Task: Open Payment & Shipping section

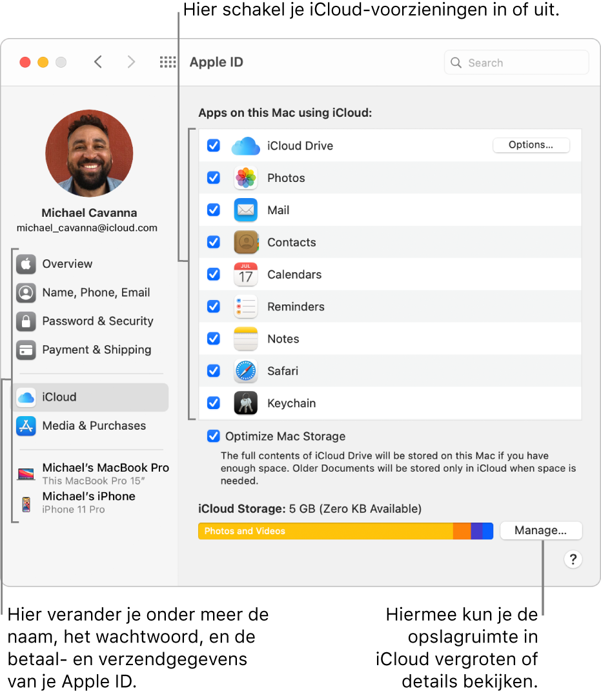Action: pyautogui.click(x=91, y=350)
